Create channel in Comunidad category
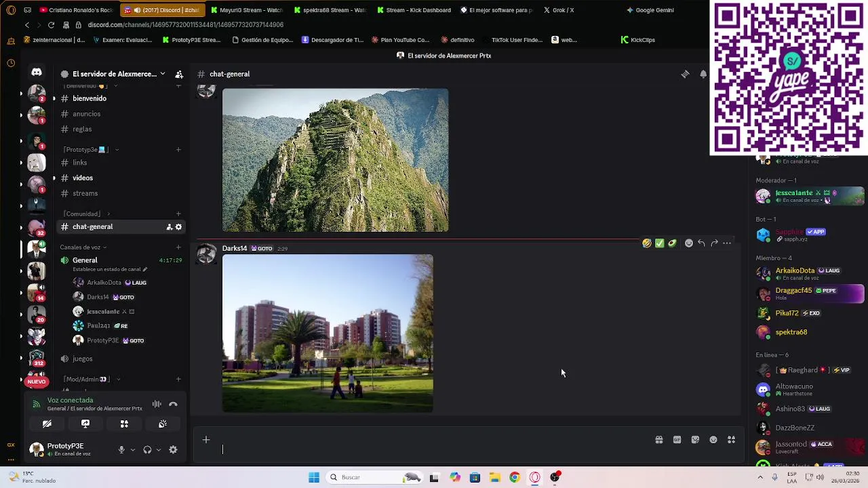 coord(178,214)
